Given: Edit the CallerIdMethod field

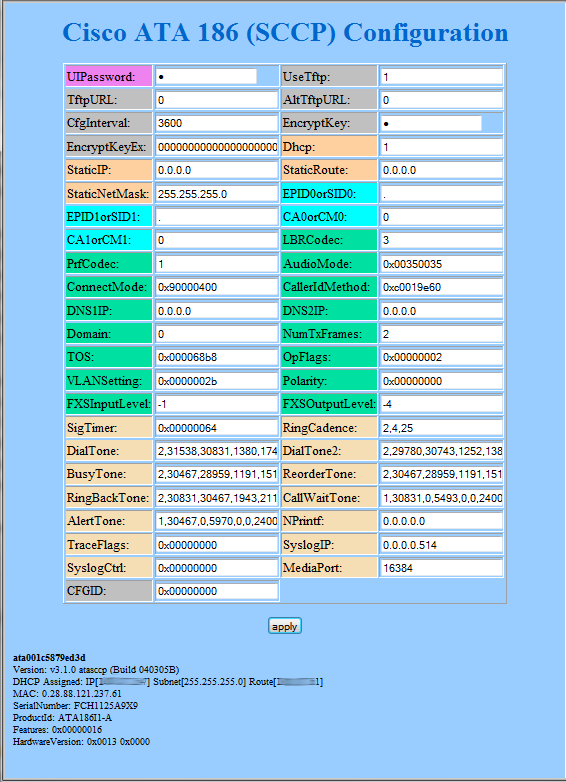Looking at the screenshot, I should [441, 287].
